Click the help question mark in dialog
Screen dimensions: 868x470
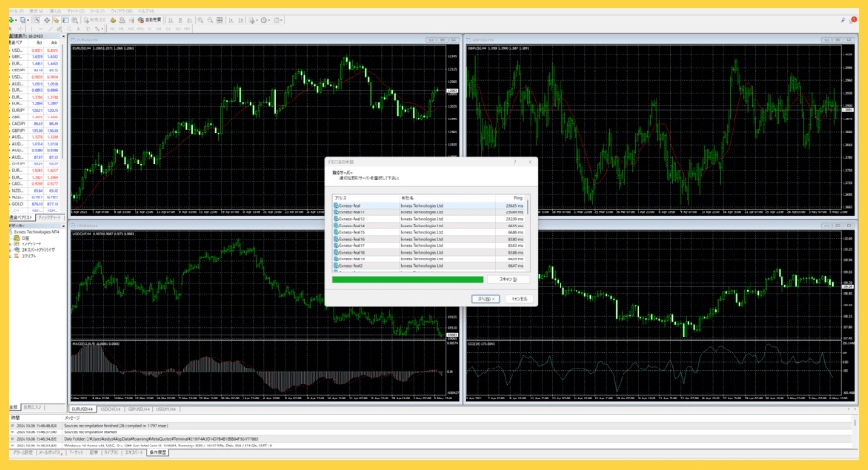pyautogui.click(x=514, y=162)
